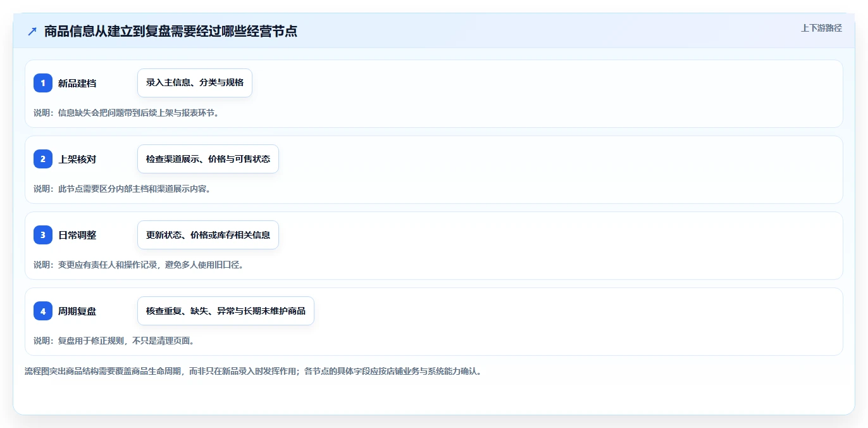Click the step 1 number badge
Screen dimensions: 868x428
(x=43, y=83)
